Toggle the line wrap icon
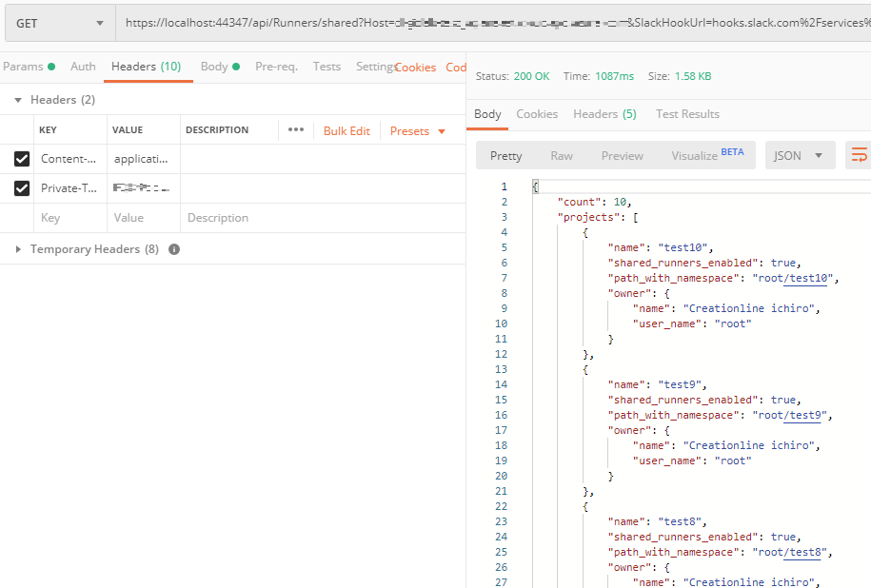Image resolution: width=871 pixels, height=588 pixels. click(x=859, y=155)
